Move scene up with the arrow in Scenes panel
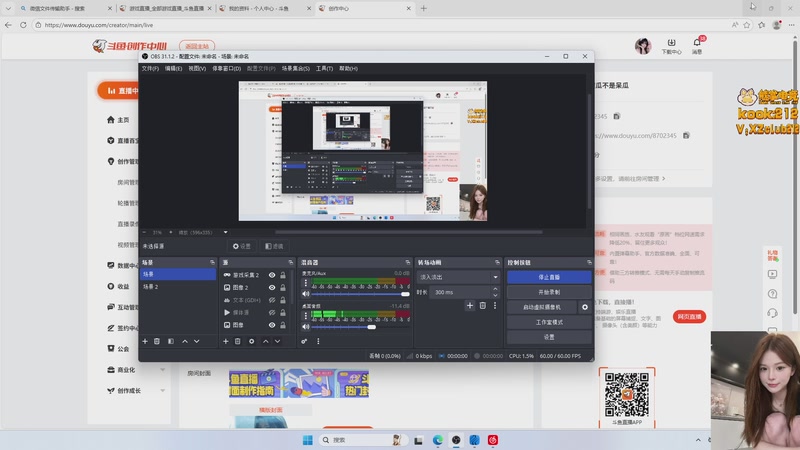 pos(185,341)
